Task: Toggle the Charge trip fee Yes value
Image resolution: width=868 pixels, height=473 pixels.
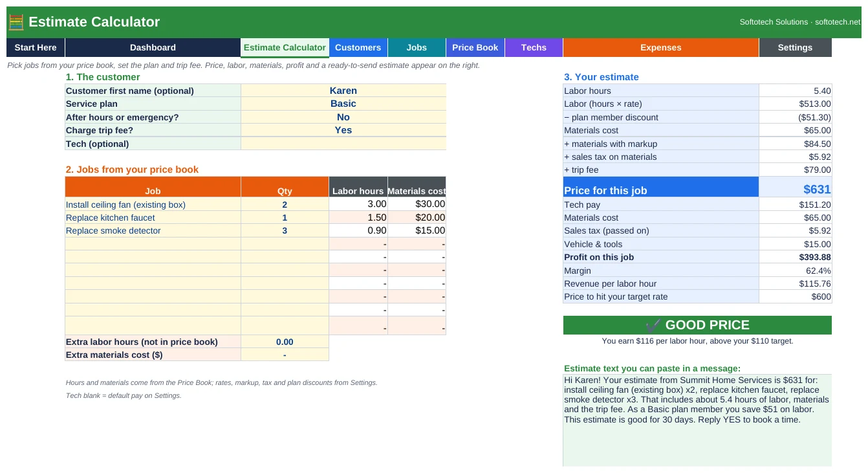Action: point(343,130)
